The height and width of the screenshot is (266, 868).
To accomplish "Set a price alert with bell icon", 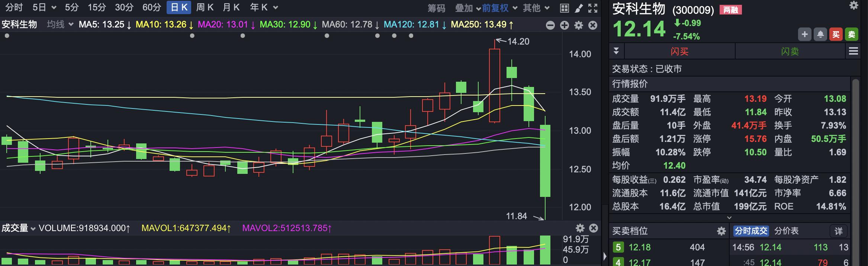I will [820, 35].
